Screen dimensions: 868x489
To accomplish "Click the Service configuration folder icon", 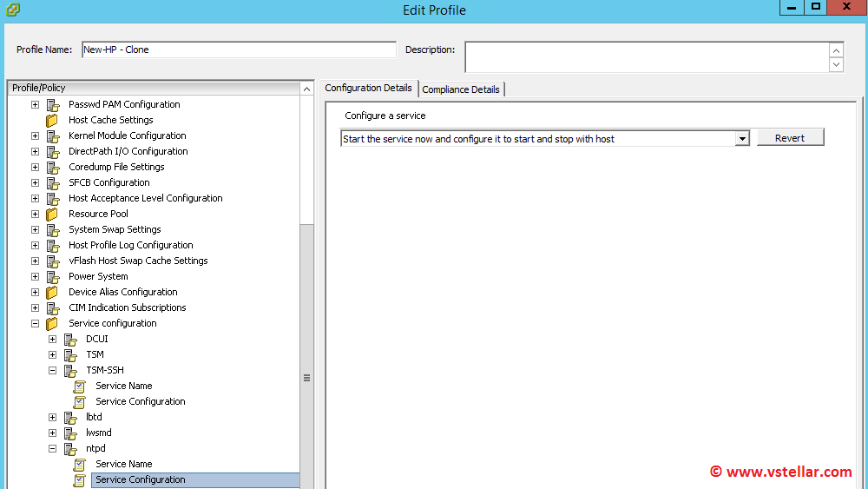I will [52, 324].
